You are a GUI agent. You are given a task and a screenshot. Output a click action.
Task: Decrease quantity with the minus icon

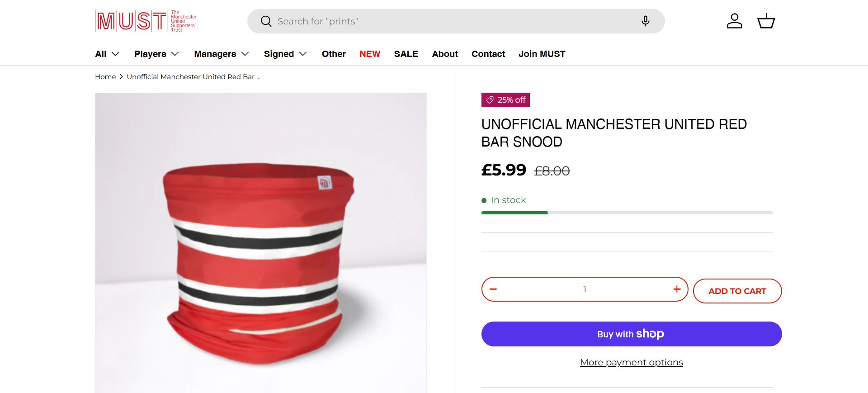click(493, 289)
